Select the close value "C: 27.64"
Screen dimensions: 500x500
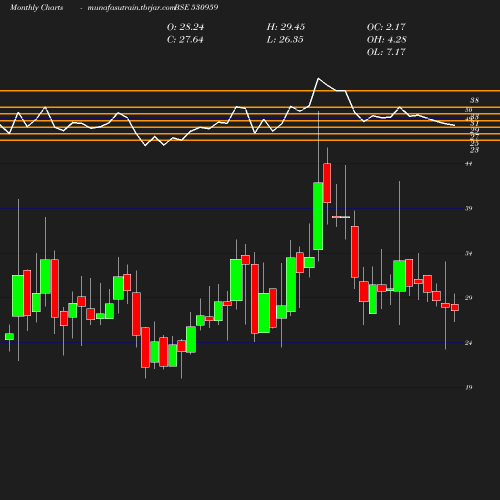point(185,40)
